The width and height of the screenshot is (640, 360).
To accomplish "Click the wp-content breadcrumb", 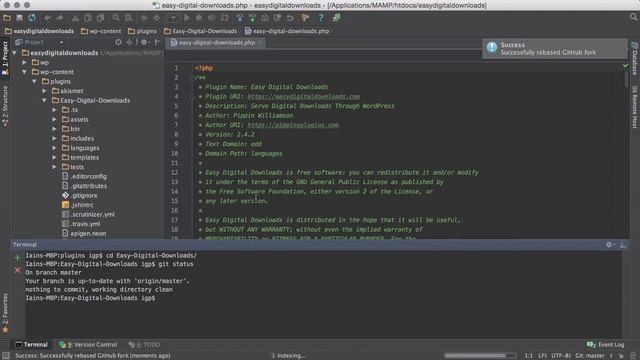I will pos(101,31).
